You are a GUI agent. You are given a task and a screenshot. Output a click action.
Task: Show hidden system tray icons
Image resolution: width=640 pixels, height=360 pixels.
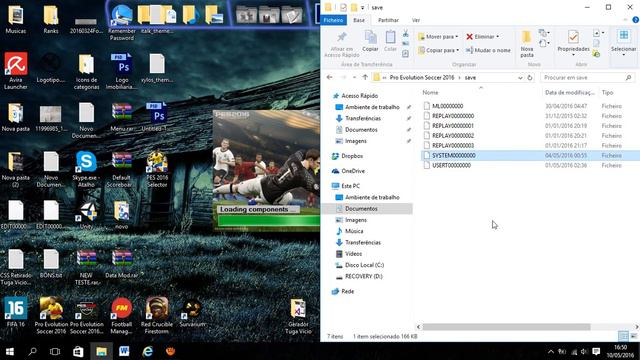551,351
